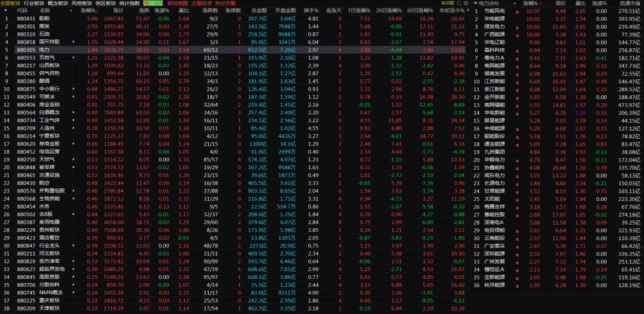Click the help question mark beside 年初至今%

click(x=467, y=10)
